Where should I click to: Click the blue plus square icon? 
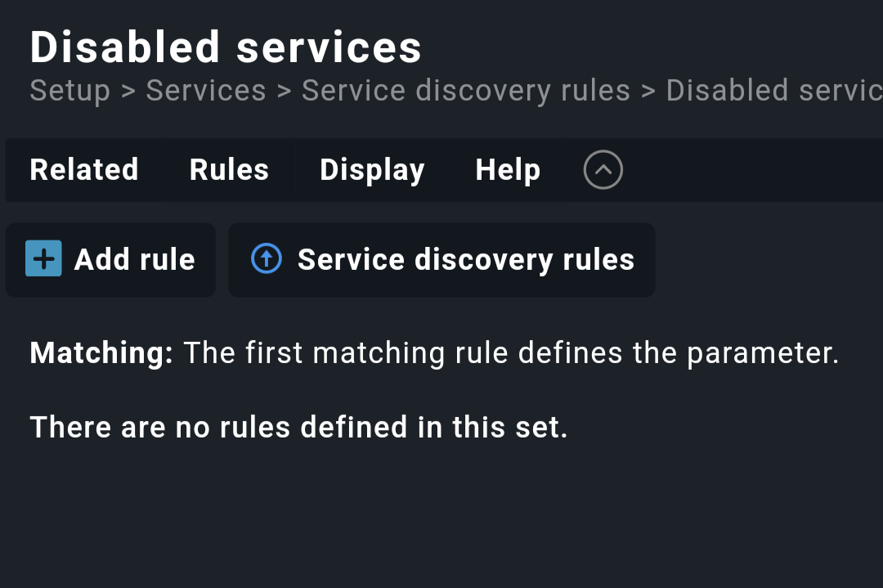point(43,259)
